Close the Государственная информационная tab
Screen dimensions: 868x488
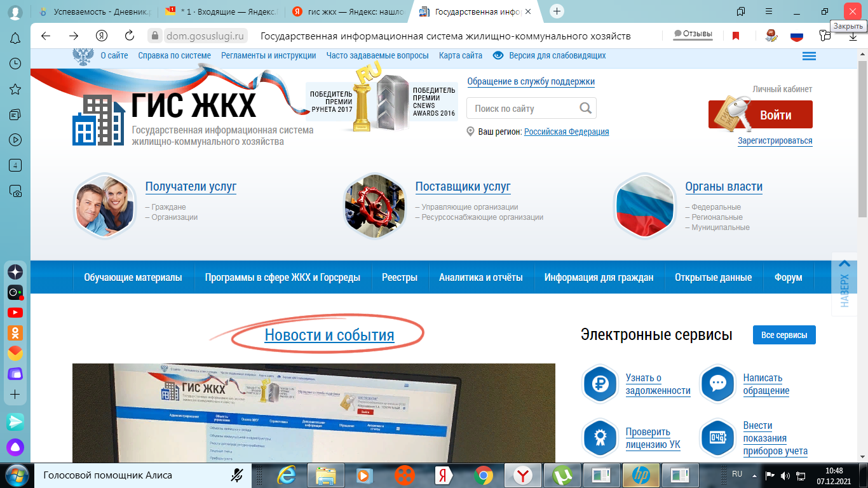click(x=528, y=11)
